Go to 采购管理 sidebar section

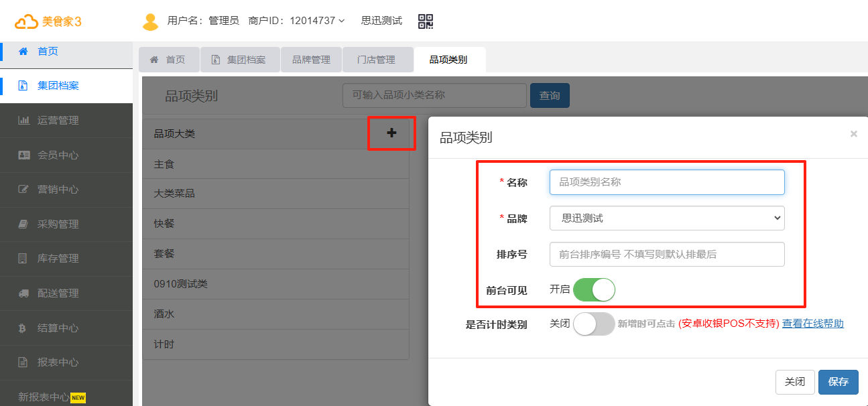point(58,224)
